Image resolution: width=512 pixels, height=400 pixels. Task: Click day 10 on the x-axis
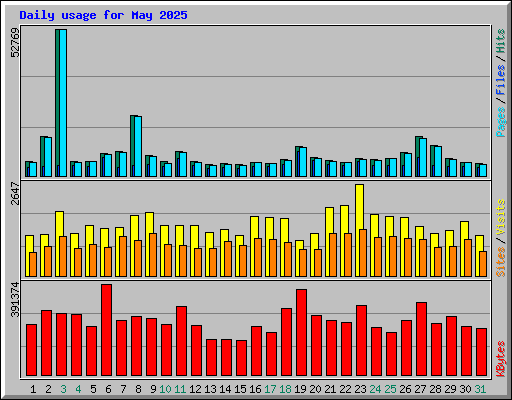tap(165, 389)
